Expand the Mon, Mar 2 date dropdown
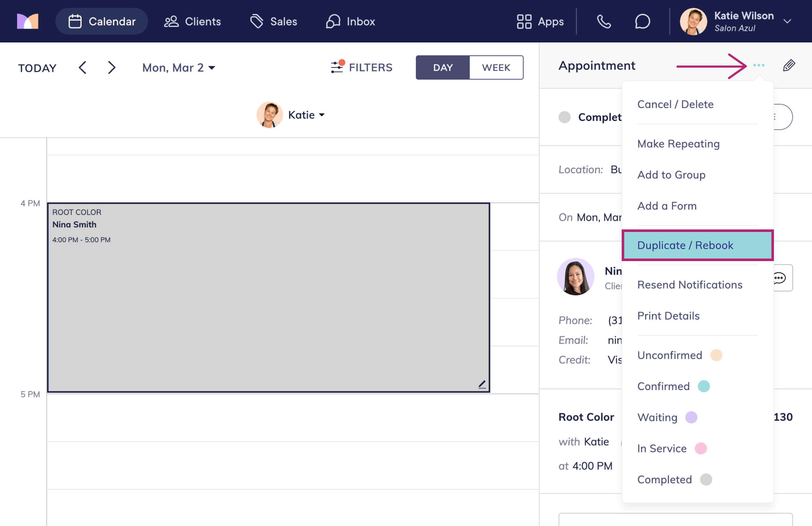The width and height of the screenshot is (812, 526). point(179,67)
